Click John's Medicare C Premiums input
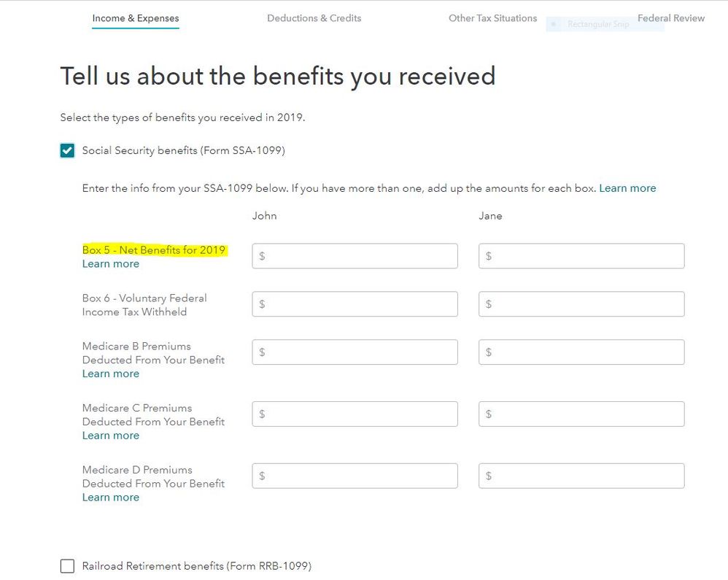The image size is (728, 580). click(x=355, y=414)
